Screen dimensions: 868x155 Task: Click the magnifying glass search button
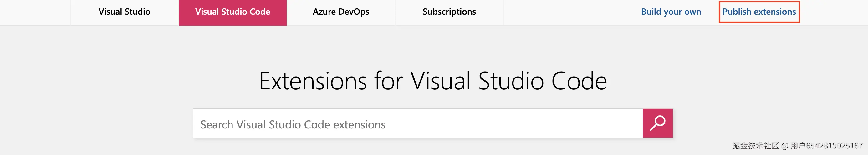(x=657, y=123)
